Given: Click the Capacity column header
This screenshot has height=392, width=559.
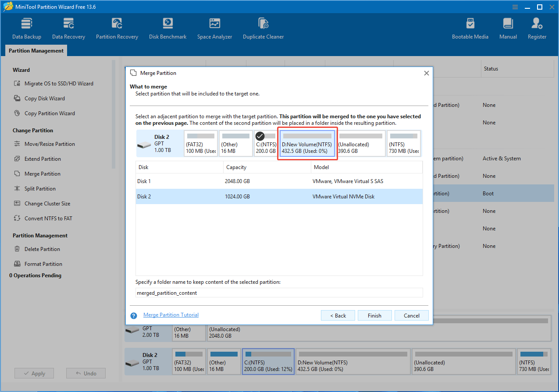Looking at the screenshot, I should (267, 167).
